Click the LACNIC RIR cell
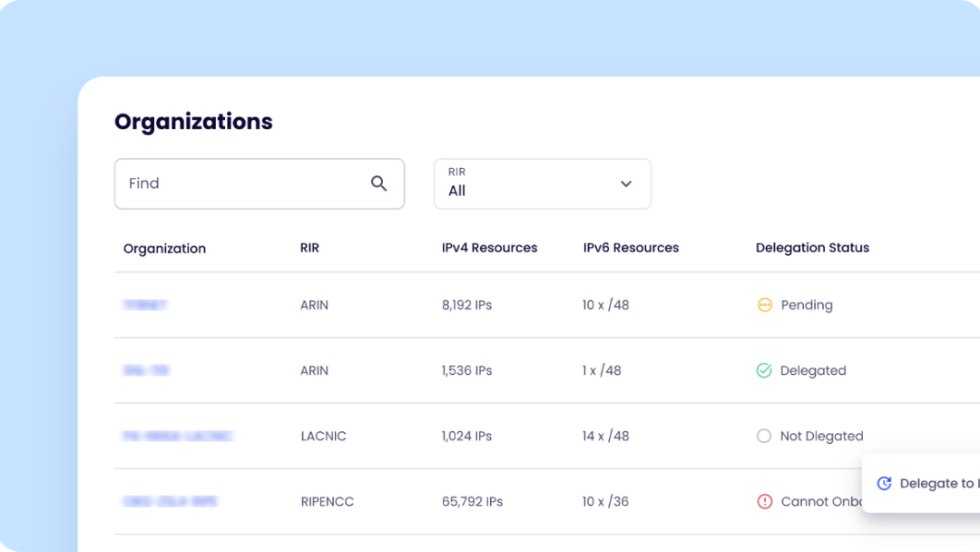The image size is (980, 552). coord(323,436)
